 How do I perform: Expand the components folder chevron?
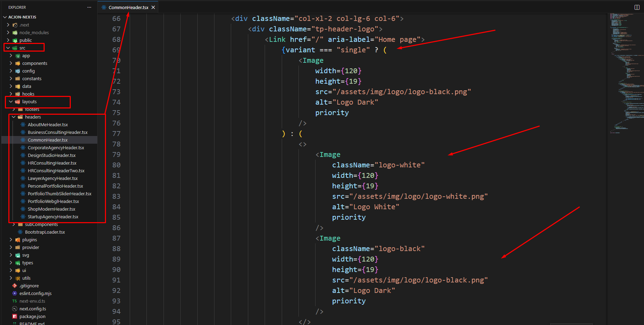11,63
